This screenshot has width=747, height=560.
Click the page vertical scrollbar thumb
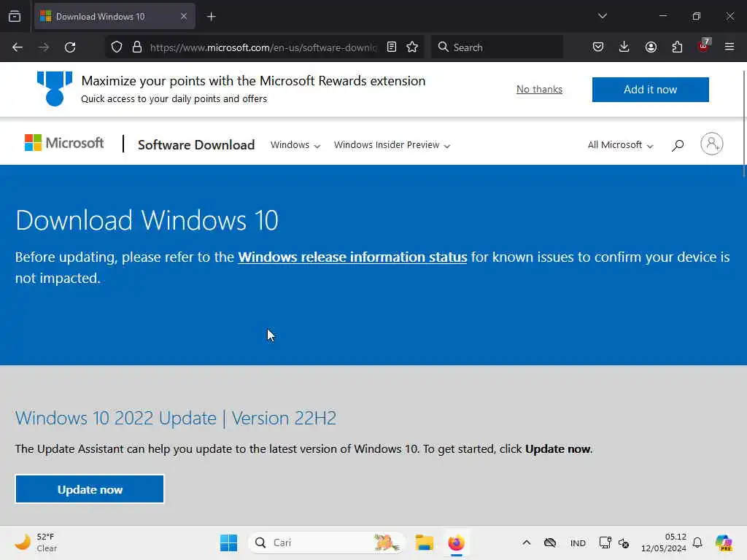[744, 124]
